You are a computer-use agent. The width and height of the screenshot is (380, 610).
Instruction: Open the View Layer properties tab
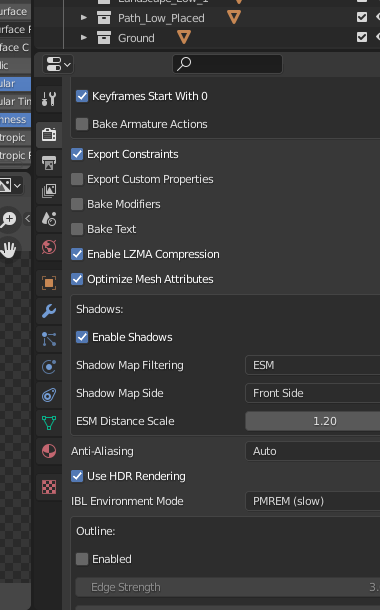(x=49, y=191)
